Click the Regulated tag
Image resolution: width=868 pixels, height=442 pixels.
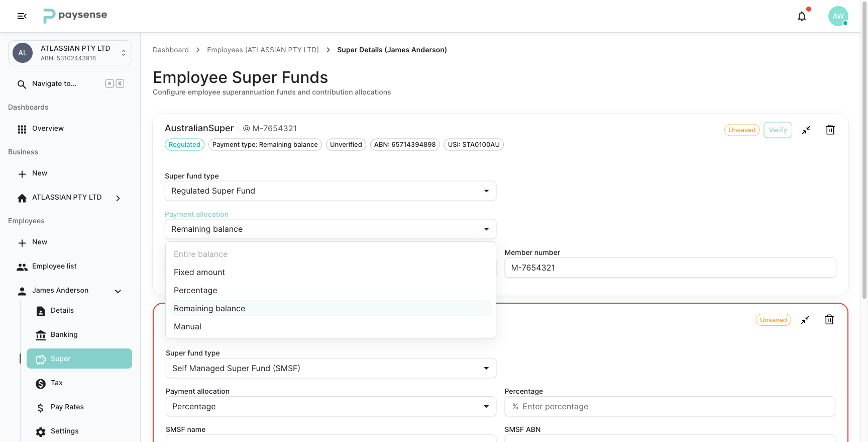point(184,145)
